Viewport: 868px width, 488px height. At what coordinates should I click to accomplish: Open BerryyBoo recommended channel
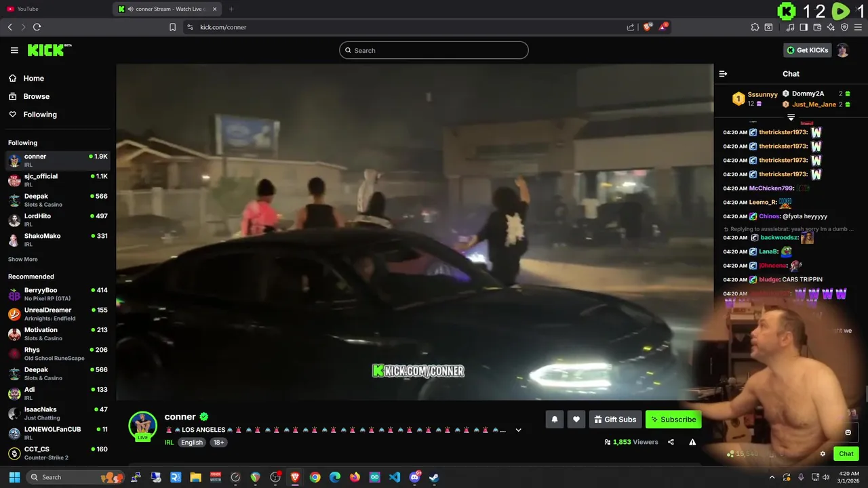[x=58, y=294]
